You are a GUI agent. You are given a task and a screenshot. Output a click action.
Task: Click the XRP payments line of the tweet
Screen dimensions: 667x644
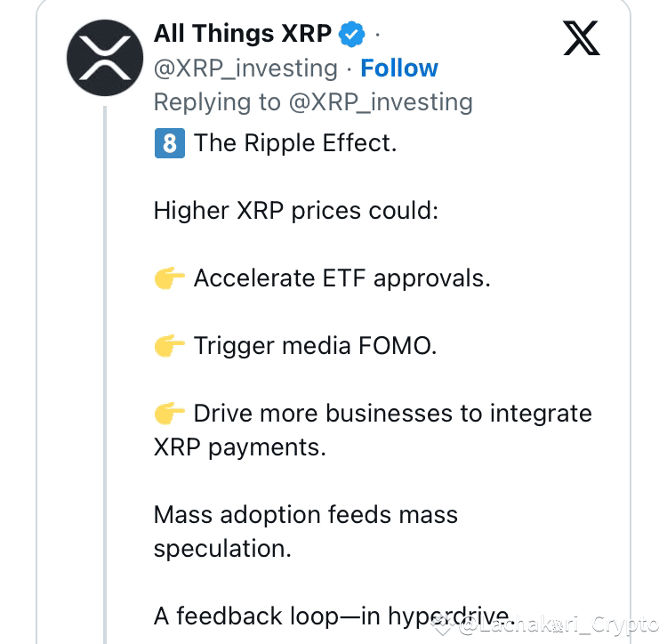tap(239, 448)
